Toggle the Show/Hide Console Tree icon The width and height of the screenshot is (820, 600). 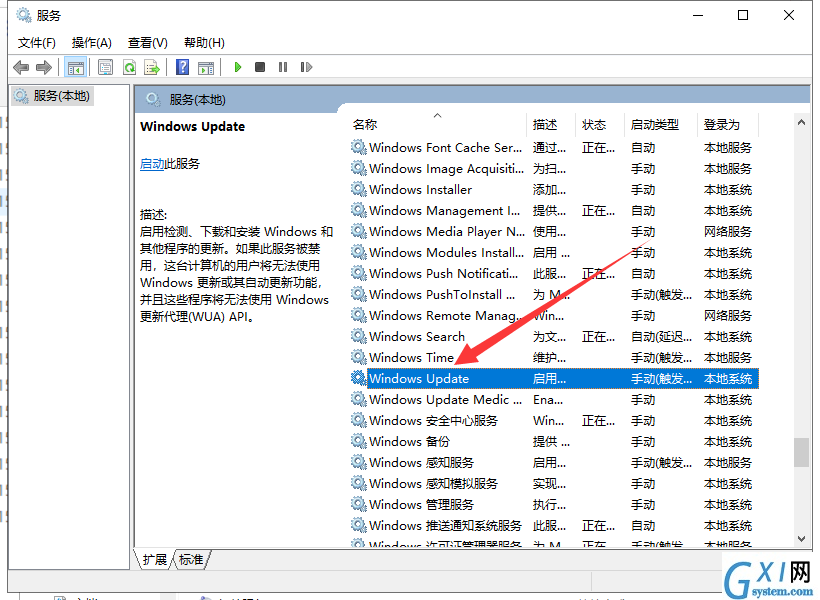[75, 67]
